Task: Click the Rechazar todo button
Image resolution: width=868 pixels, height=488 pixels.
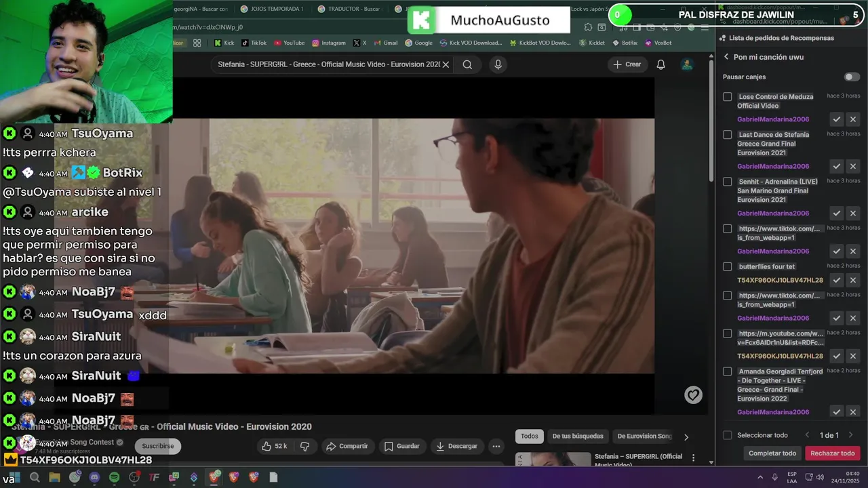Action: point(833,453)
